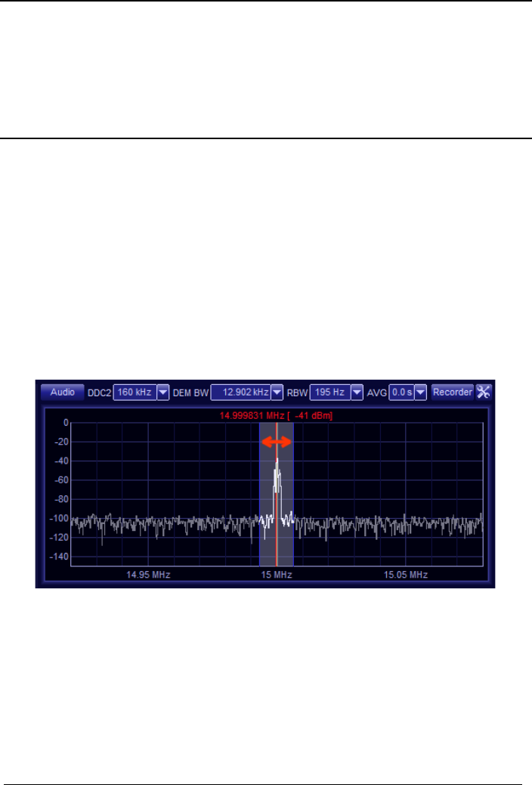Click the white signal peak in the spectrum
Image resolution: width=532 pixels, height=785 pixels.
277,476
